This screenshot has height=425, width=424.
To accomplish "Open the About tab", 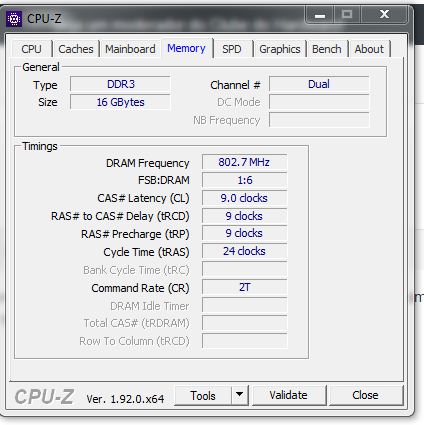I will pyautogui.click(x=369, y=49).
